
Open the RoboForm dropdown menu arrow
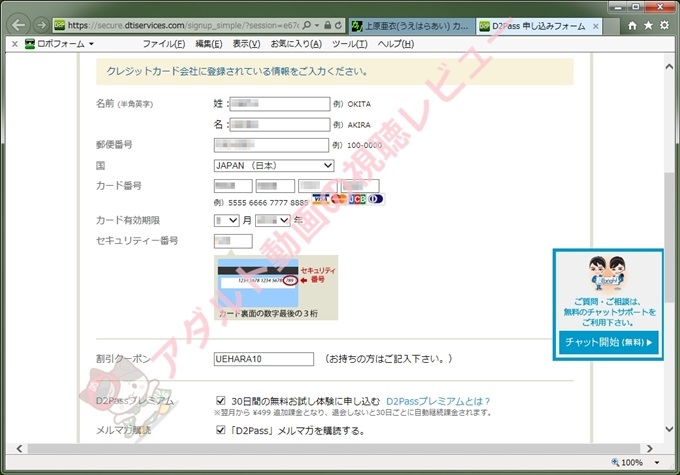tap(91, 44)
